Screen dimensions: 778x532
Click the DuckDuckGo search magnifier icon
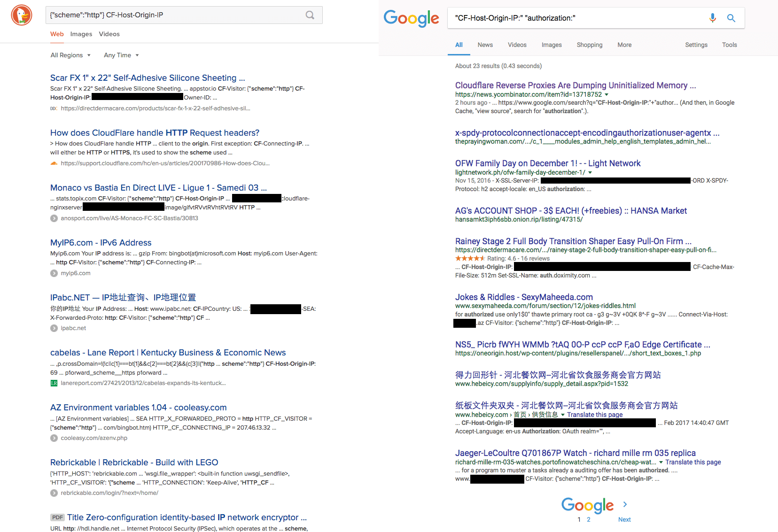(x=310, y=15)
